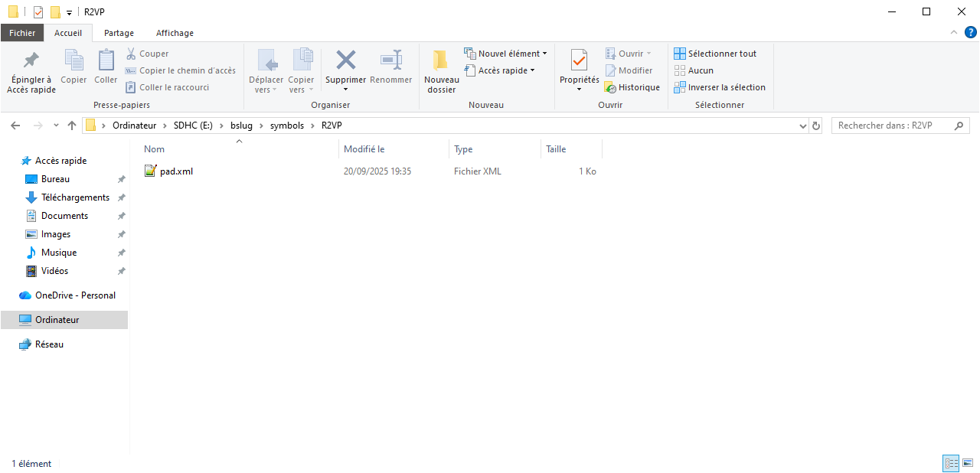Screen dimensions: 980x473
Task: Click Inverser la sélection
Action: [720, 87]
